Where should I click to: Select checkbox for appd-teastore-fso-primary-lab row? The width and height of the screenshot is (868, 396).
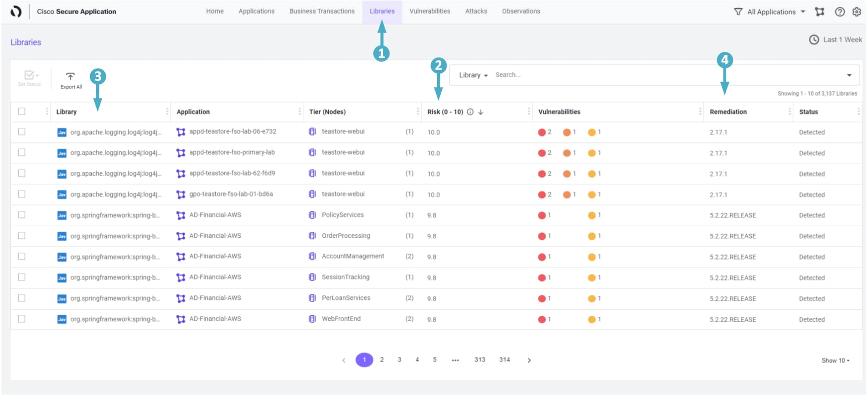click(x=21, y=152)
